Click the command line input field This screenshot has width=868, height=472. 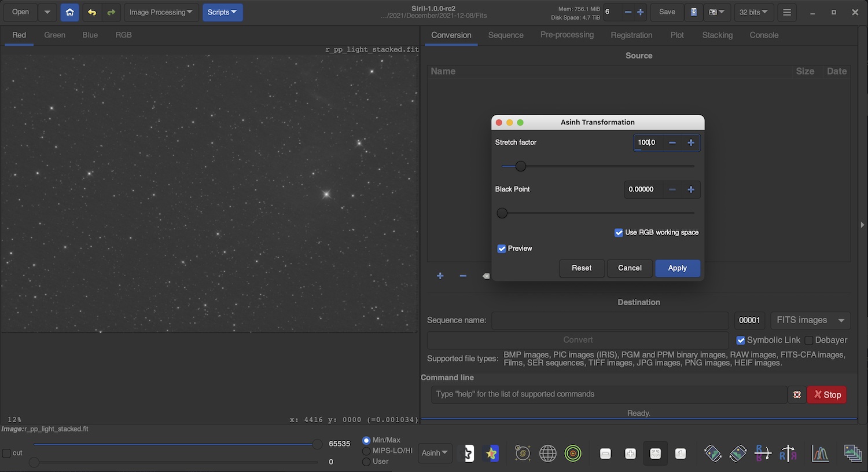(608, 394)
